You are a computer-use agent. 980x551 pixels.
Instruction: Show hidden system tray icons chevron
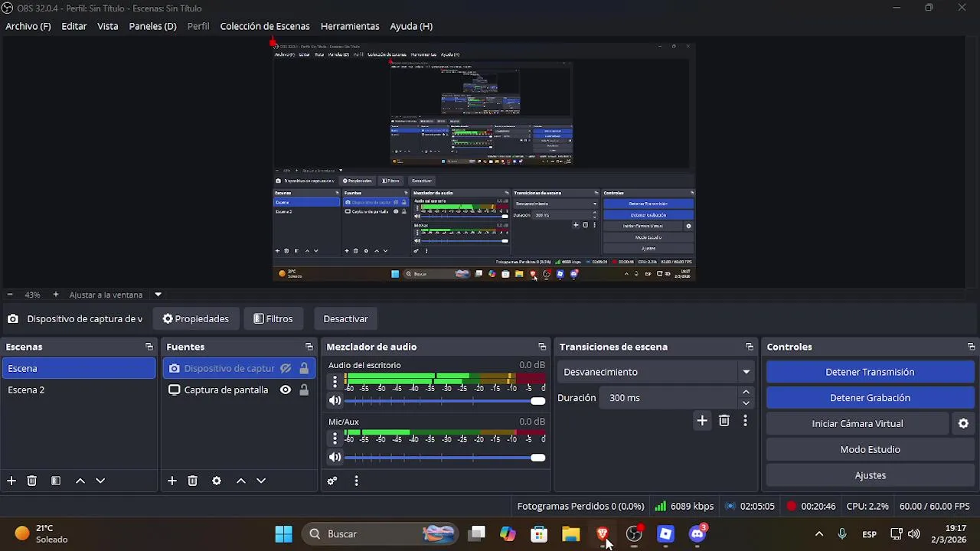coord(819,534)
